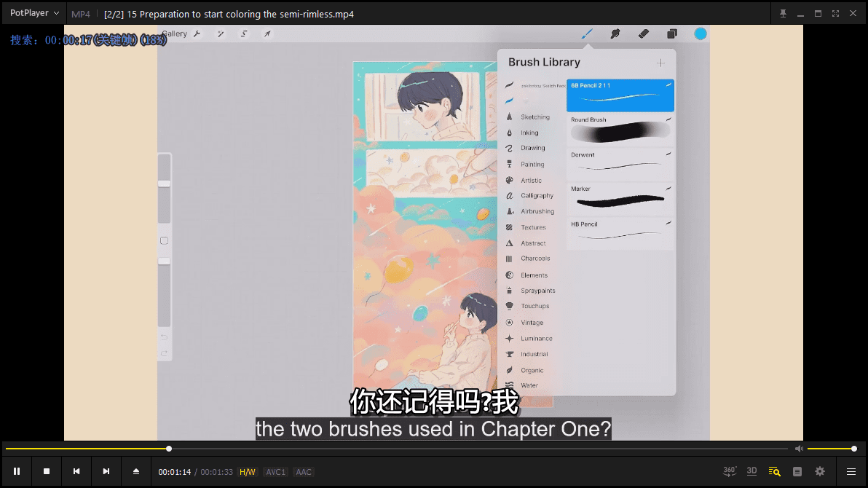Select the Round Brush
868x488 pixels.
pos(620,129)
